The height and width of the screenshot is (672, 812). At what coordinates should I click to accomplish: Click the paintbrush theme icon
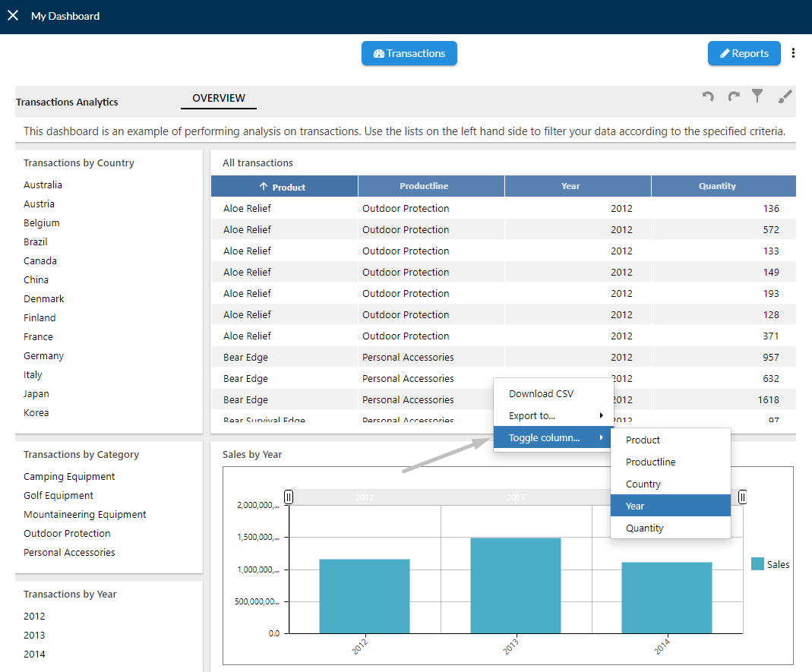785,96
